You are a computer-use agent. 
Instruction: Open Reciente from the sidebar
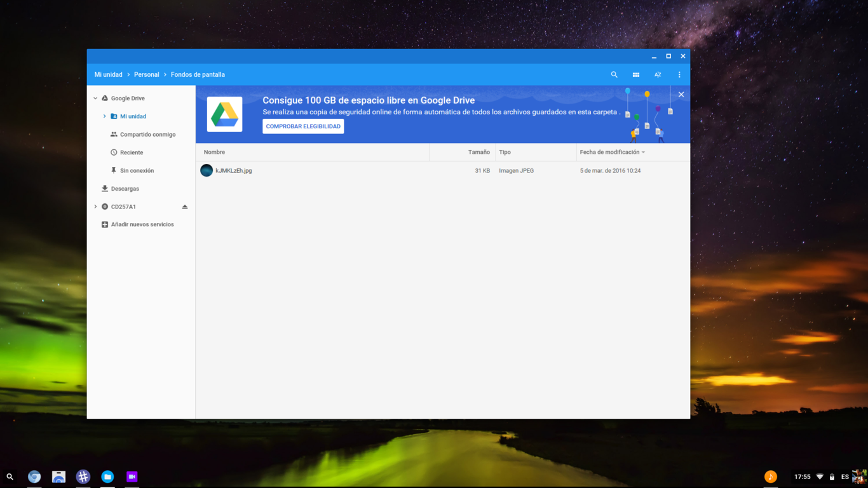point(129,152)
